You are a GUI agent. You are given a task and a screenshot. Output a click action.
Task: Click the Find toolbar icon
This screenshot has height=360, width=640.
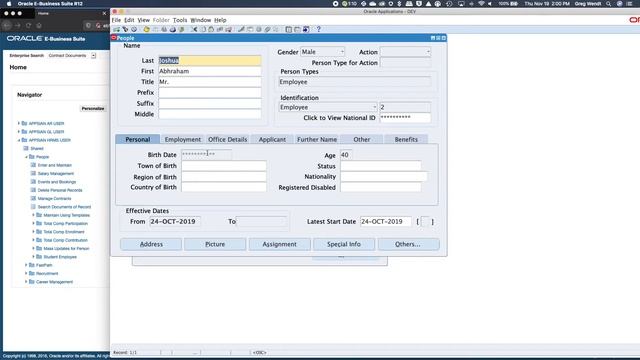[x=125, y=29]
